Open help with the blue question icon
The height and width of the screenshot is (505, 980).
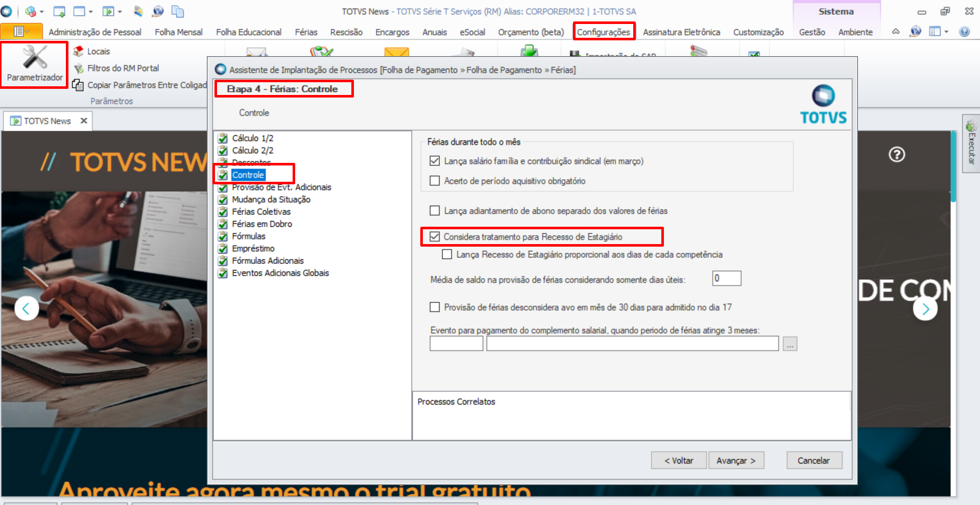964,32
